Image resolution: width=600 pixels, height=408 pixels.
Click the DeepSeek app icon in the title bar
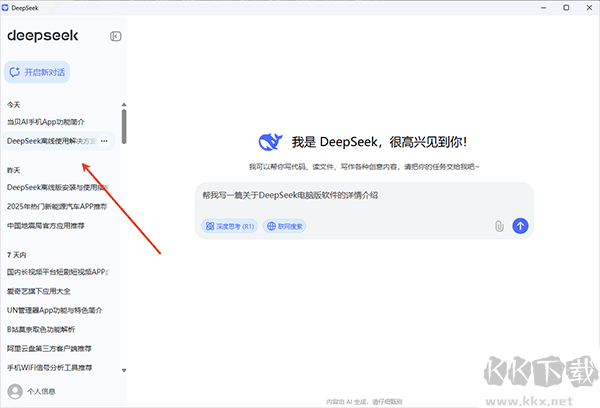click(x=5, y=8)
